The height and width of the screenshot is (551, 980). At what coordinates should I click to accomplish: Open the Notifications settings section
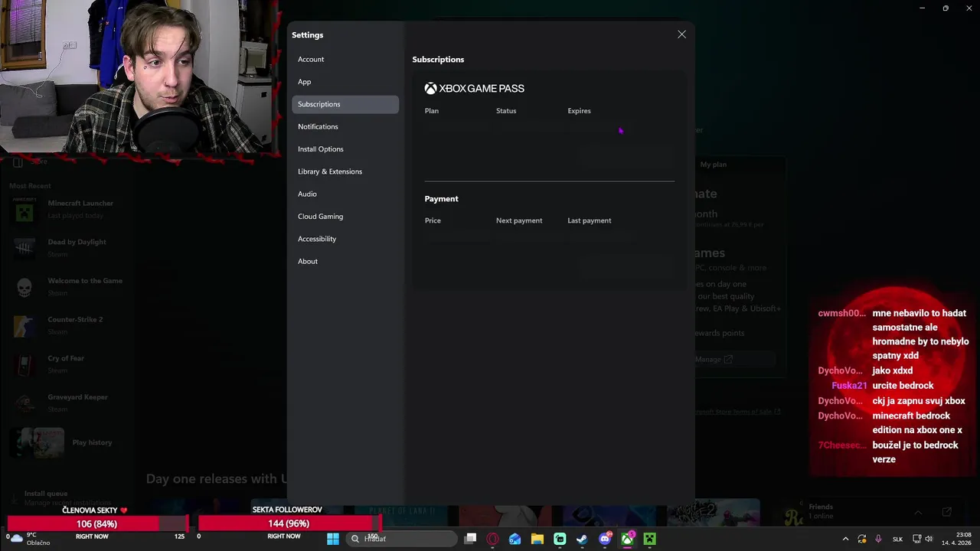pyautogui.click(x=345, y=126)
